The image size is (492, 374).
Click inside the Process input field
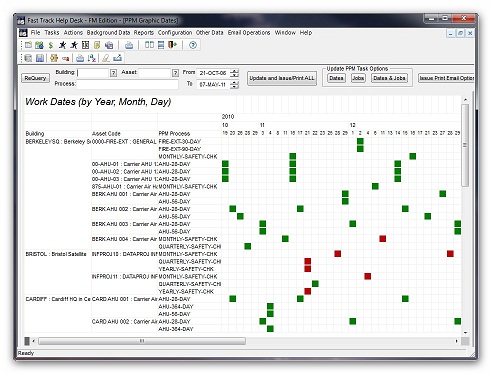tap(127, 84)
